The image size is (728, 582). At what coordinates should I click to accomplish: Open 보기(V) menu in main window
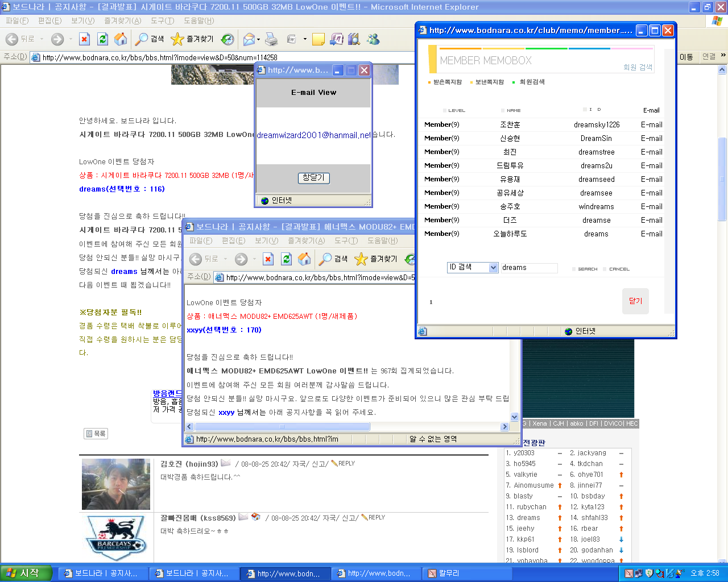click(82, 20)
